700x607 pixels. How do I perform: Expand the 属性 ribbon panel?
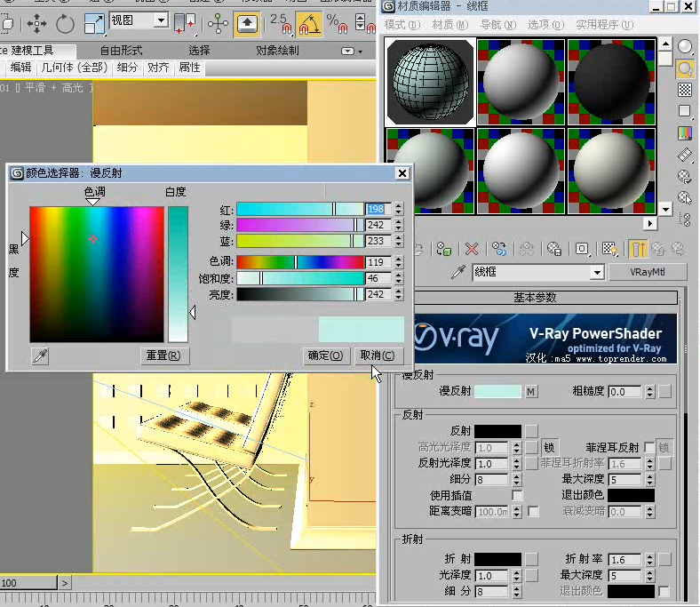189,68
